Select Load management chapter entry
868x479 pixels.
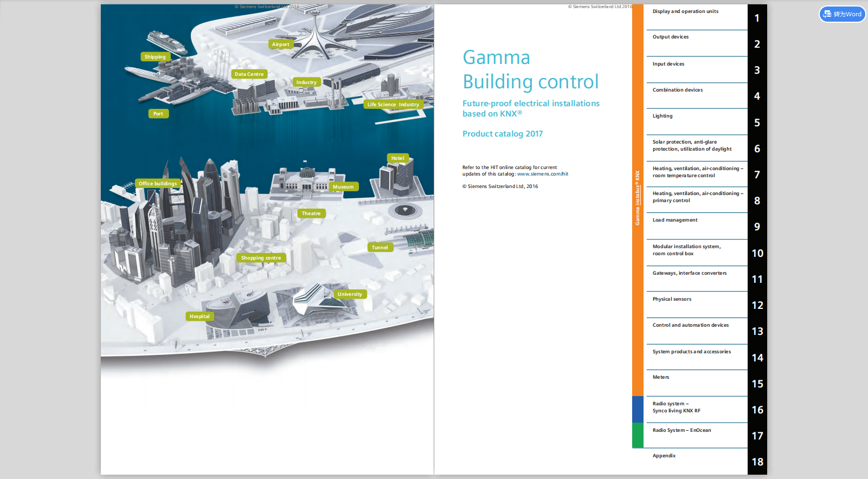(675, 220)
